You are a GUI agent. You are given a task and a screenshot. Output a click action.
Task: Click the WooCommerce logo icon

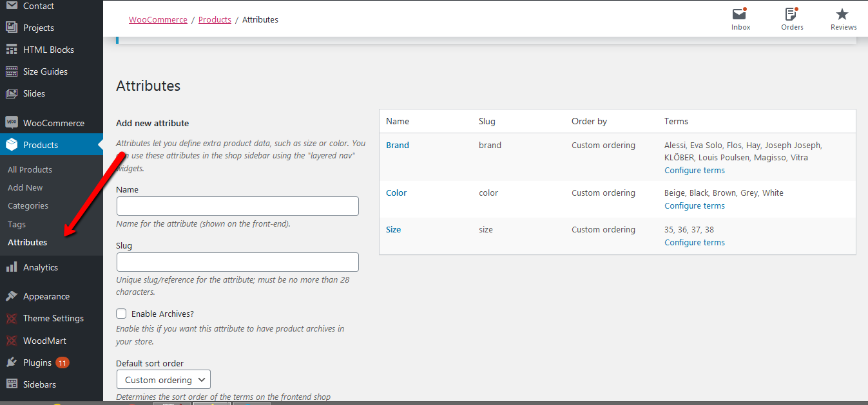coord(12,122)
